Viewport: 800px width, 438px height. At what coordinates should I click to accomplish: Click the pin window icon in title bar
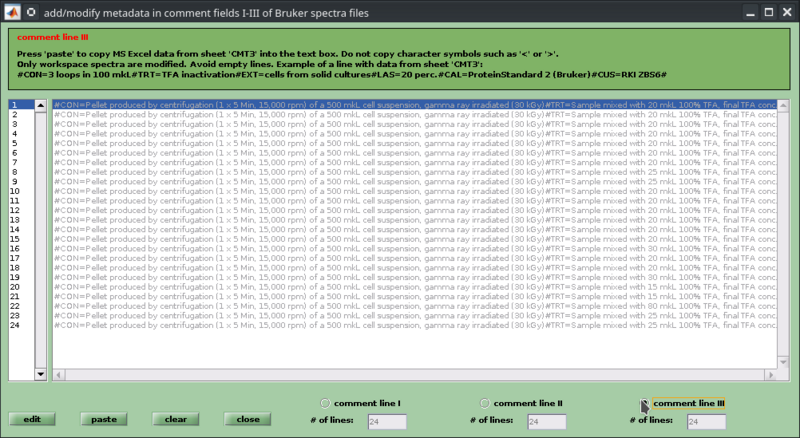point(32,12)
